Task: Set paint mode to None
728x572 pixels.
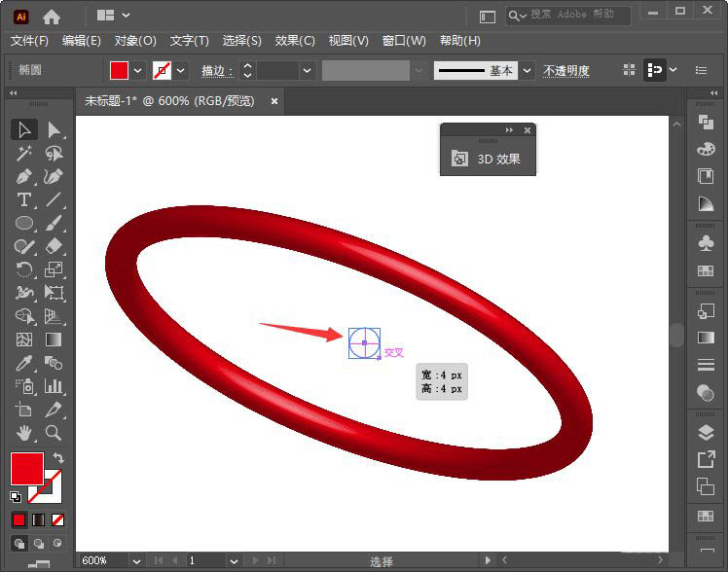Action: (x=58, y=520)
